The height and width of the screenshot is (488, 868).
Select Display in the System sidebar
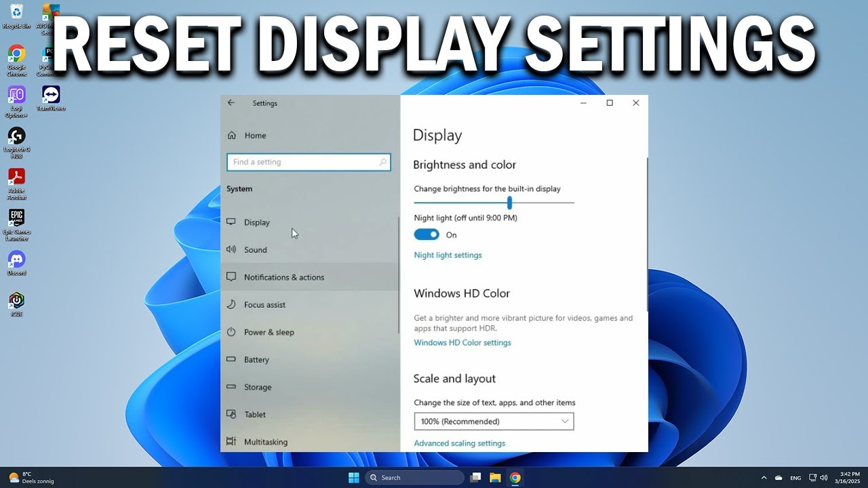pos(309,222)
